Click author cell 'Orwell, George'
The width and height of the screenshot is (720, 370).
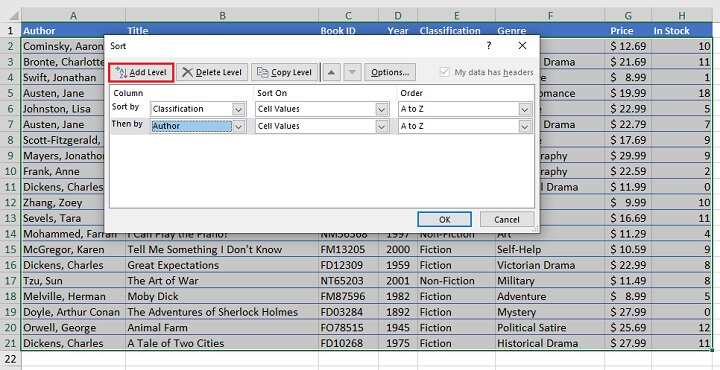pos(73,328)
